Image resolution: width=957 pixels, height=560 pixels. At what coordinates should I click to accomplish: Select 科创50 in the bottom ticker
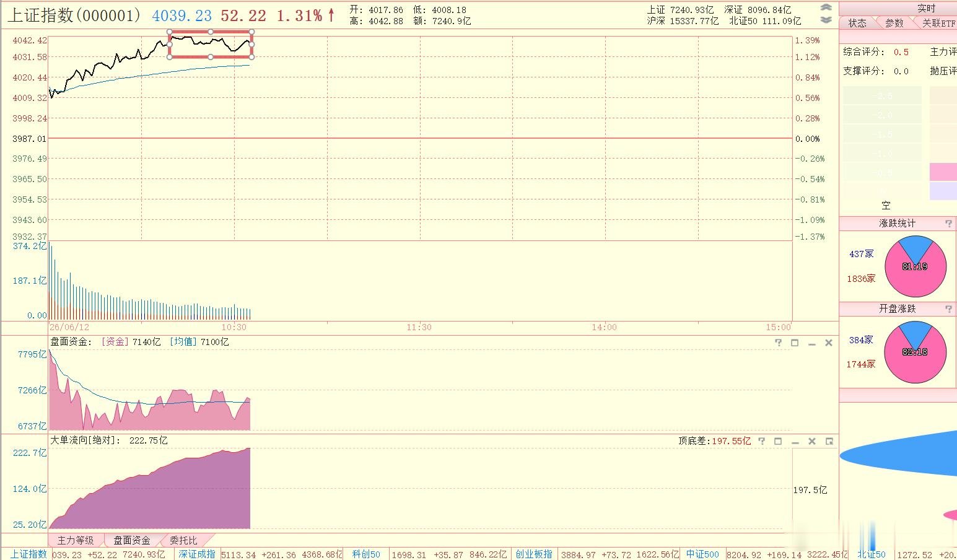pos(366,554)
